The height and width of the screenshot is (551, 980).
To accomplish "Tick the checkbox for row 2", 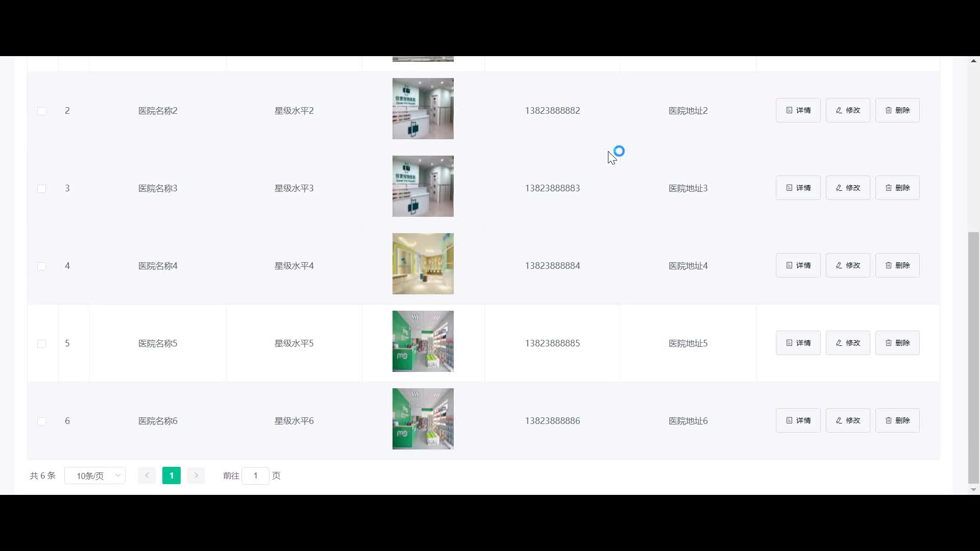I will coord(42,111).
